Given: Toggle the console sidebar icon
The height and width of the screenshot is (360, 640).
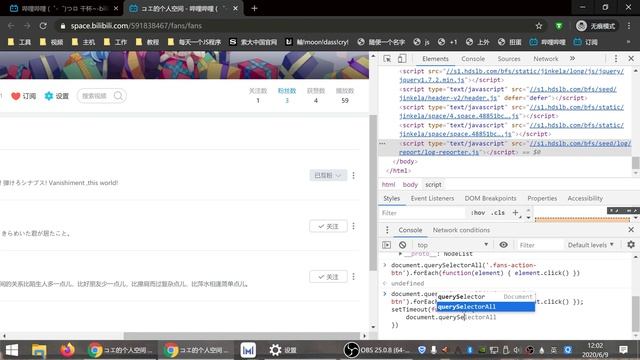Looking at the screenshot, I should click(x=387, y=245).
